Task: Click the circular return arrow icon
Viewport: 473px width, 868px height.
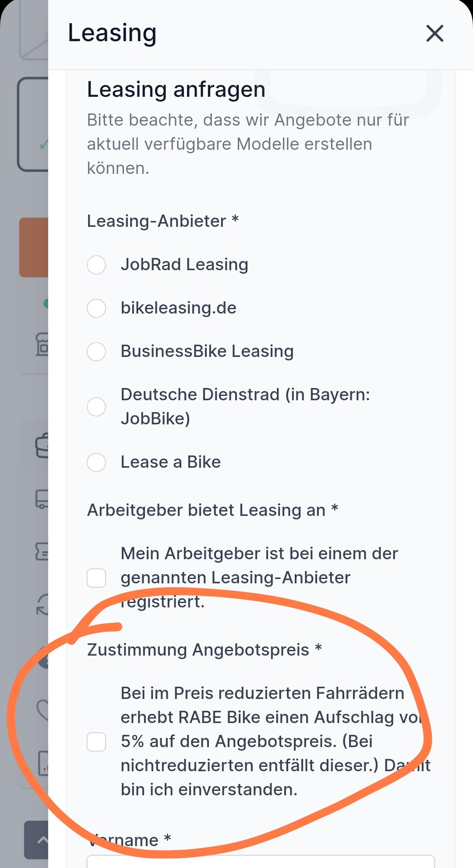Action: click(42, 604)
